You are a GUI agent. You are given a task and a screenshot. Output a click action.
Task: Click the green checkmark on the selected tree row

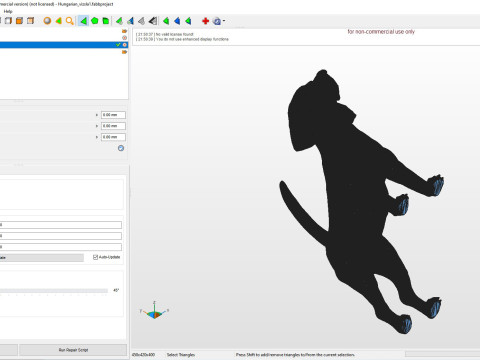point(118,45)
